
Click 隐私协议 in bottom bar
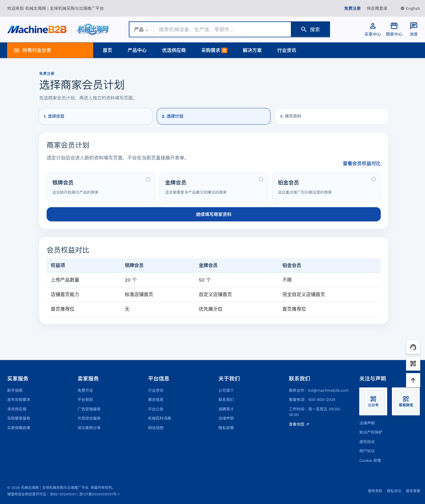394,491
